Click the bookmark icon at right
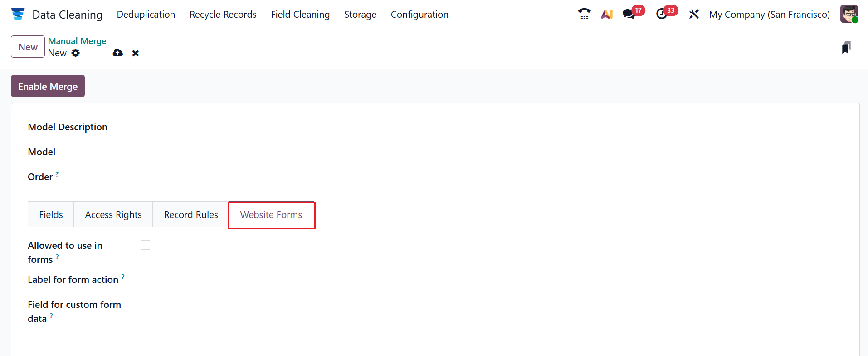Image resolution: width=868 pixels, height=356 pixels. point(846,48)
